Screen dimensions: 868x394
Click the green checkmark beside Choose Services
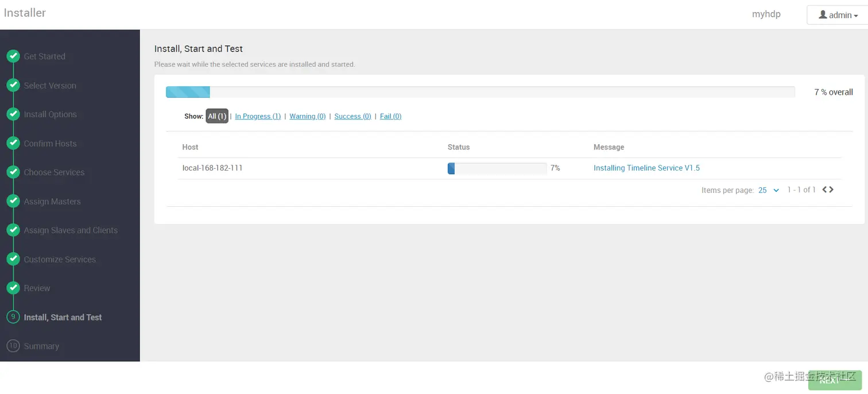(13, 172)
